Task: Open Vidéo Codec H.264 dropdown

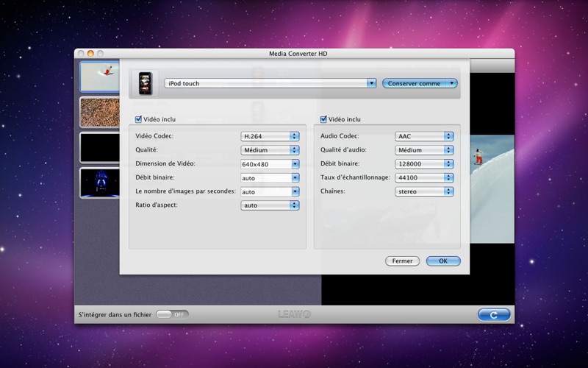Action: [x=270, y=136]
